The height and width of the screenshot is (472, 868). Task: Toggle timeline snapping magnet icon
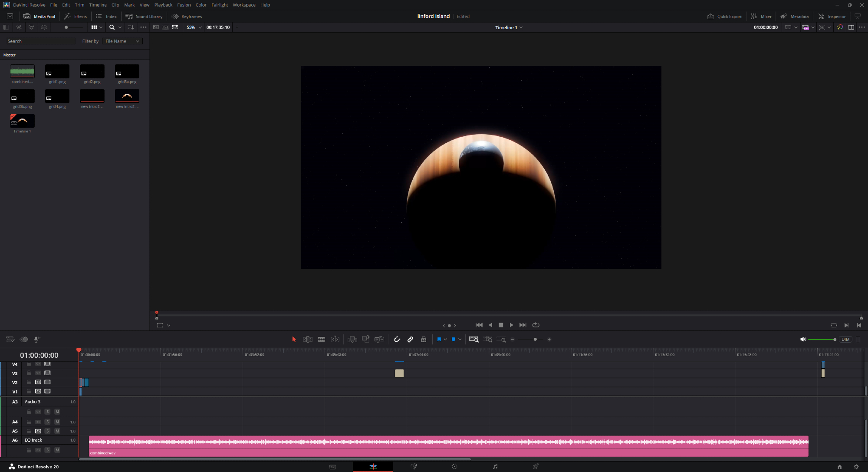397,340
